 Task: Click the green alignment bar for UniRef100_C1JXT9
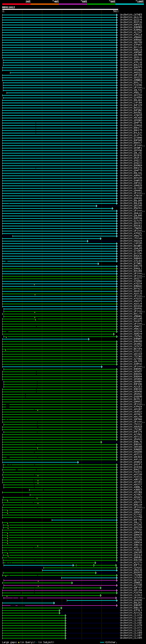(x=34, y=615)
